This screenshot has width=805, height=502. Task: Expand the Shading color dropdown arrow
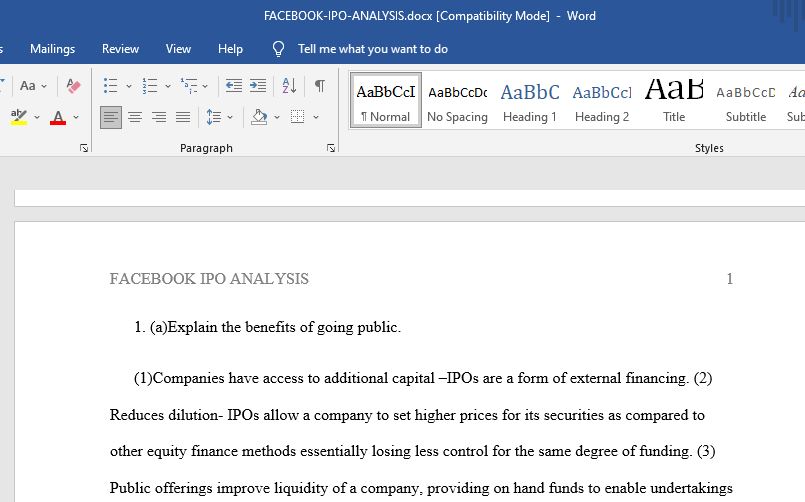tap(277, 118)
